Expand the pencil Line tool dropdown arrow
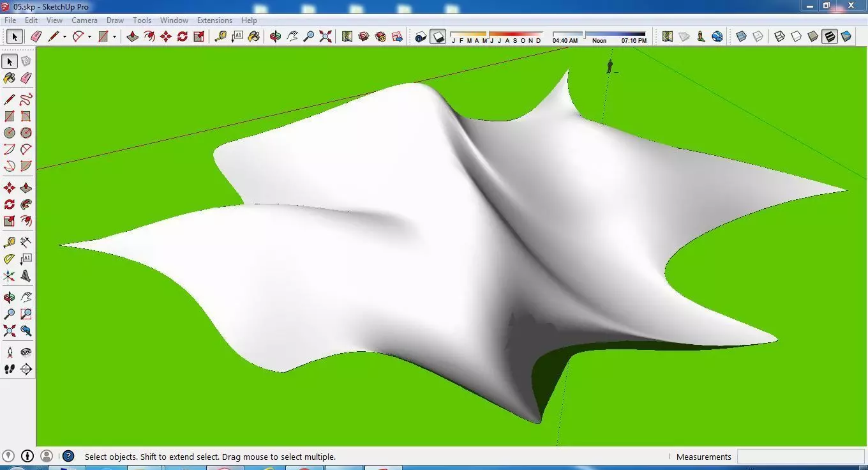This screenshot has width=868, height=470. 64,37
